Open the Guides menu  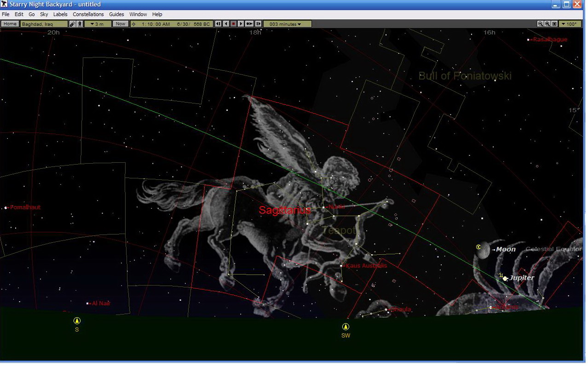point(117,14)
